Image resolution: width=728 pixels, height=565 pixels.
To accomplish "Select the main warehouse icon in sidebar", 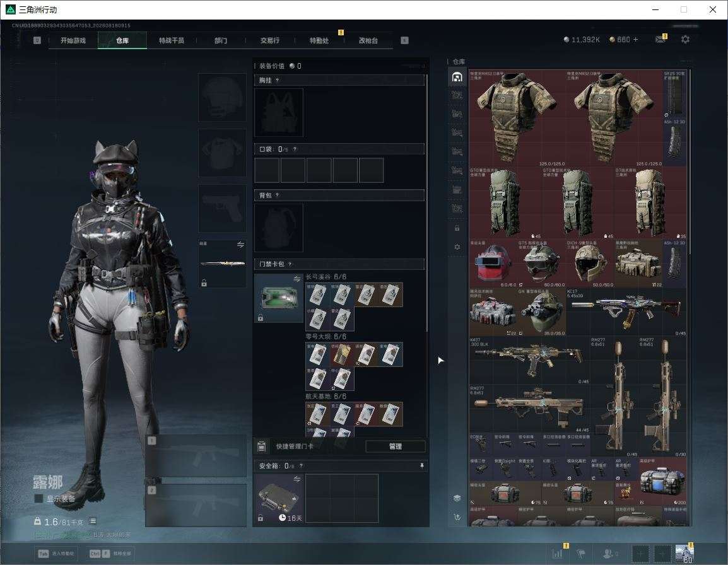I will pos(457,77).
